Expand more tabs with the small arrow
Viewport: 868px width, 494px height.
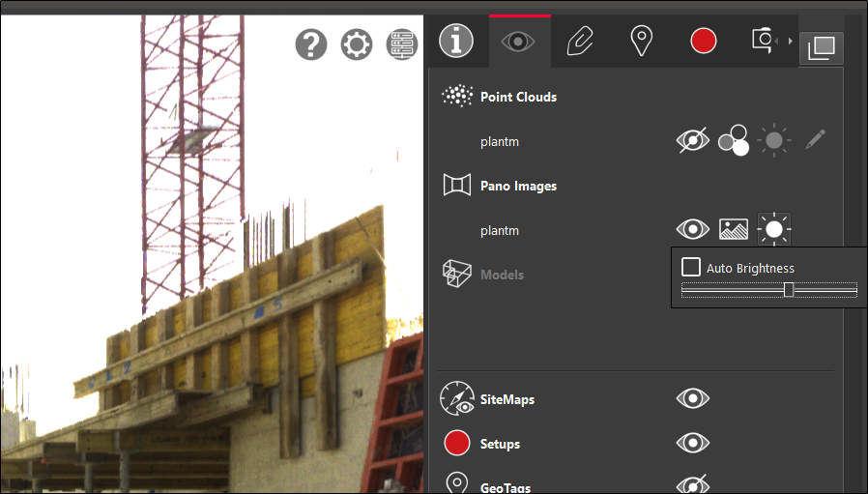pos(791,42)
